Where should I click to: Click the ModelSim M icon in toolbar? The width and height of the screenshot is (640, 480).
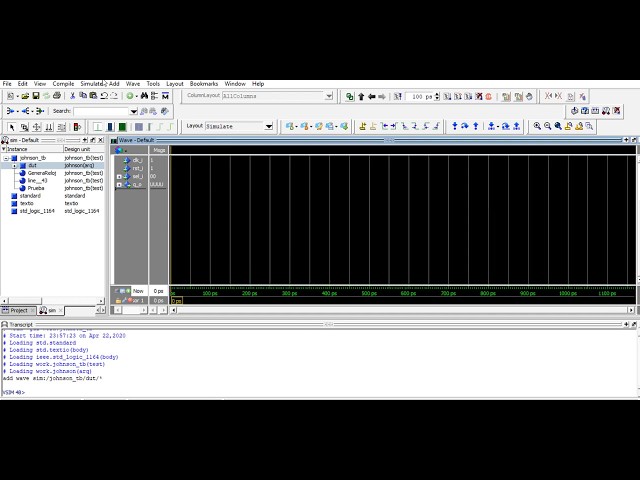pos(165,96)
